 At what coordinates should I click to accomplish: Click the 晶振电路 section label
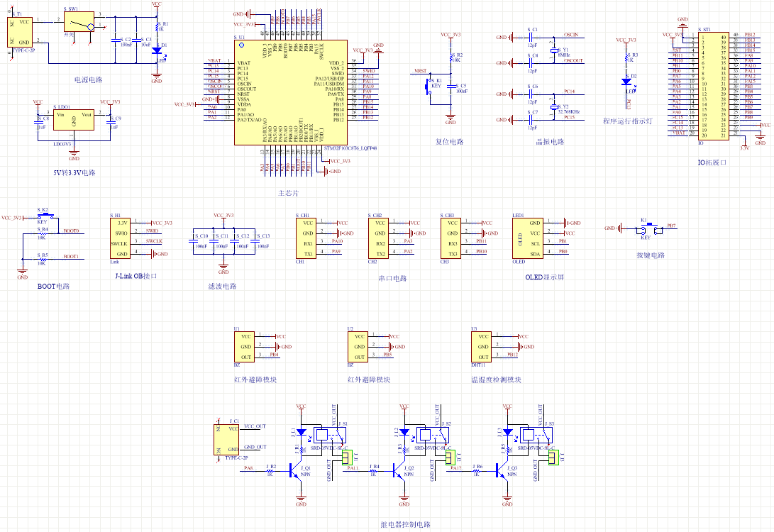point(550,142)
